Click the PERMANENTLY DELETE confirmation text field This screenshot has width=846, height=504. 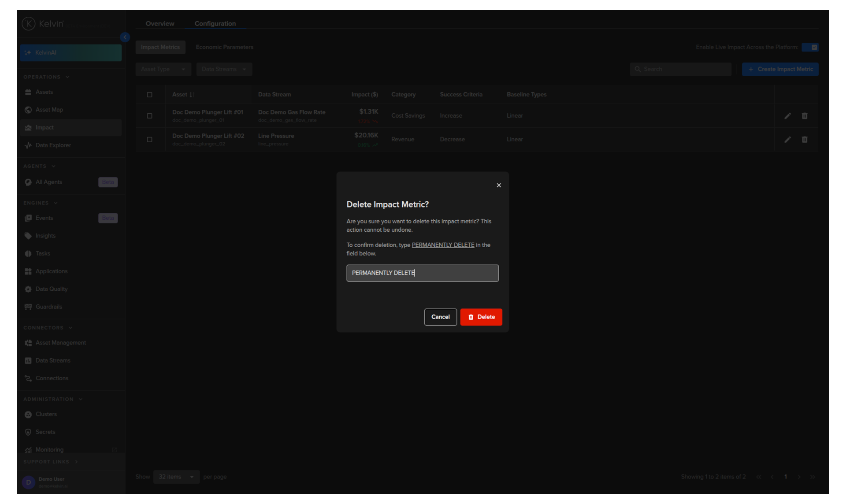(423, 273)
